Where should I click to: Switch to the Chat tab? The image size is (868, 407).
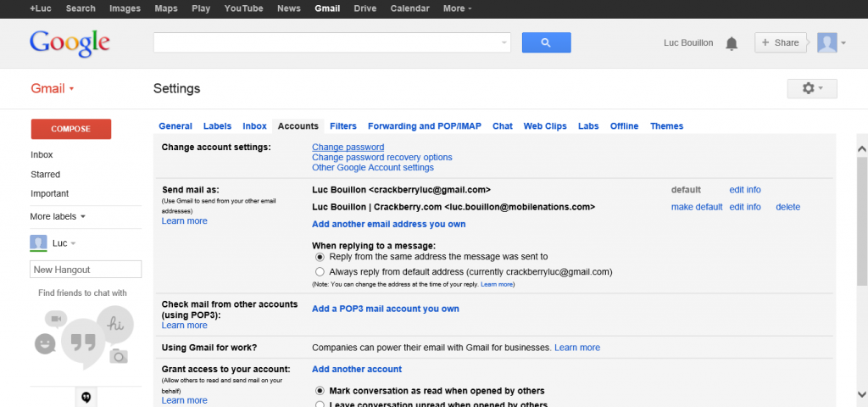point(503,126)
